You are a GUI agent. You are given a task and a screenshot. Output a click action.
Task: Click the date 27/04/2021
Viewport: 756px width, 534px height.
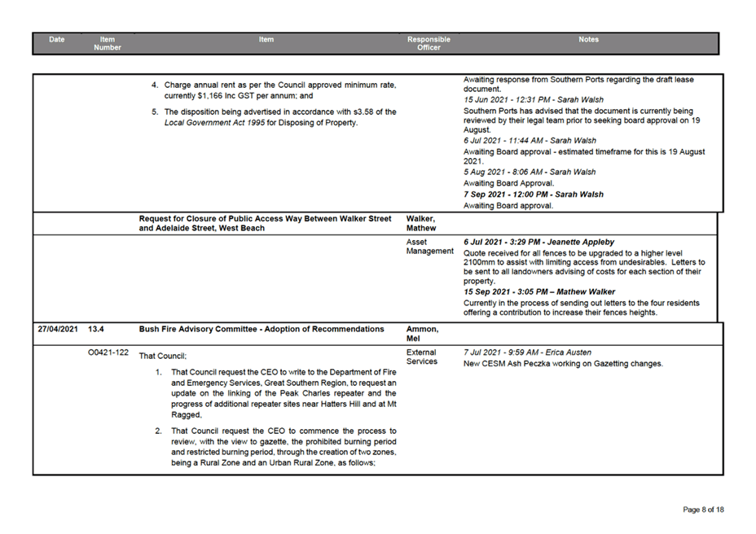pos(56,328)
